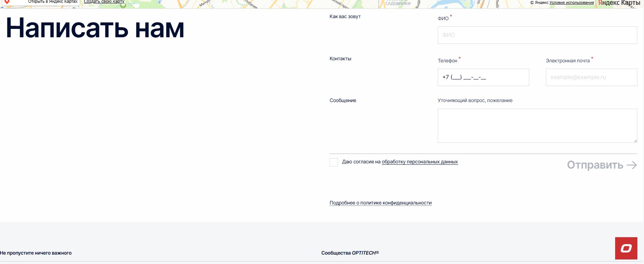Tick the personal data consent checkbox
The image size is (644, 264).
click(x=334, y=162)
